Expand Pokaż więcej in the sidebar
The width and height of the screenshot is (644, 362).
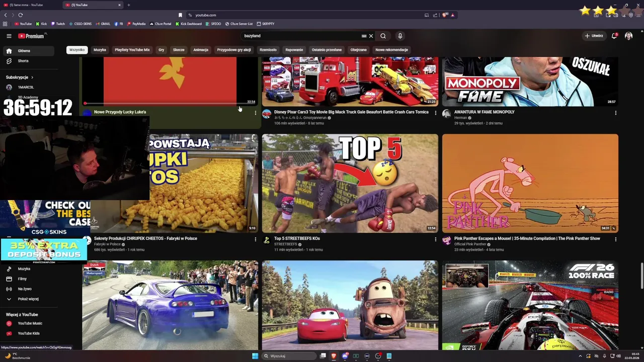tap(28, 299)
